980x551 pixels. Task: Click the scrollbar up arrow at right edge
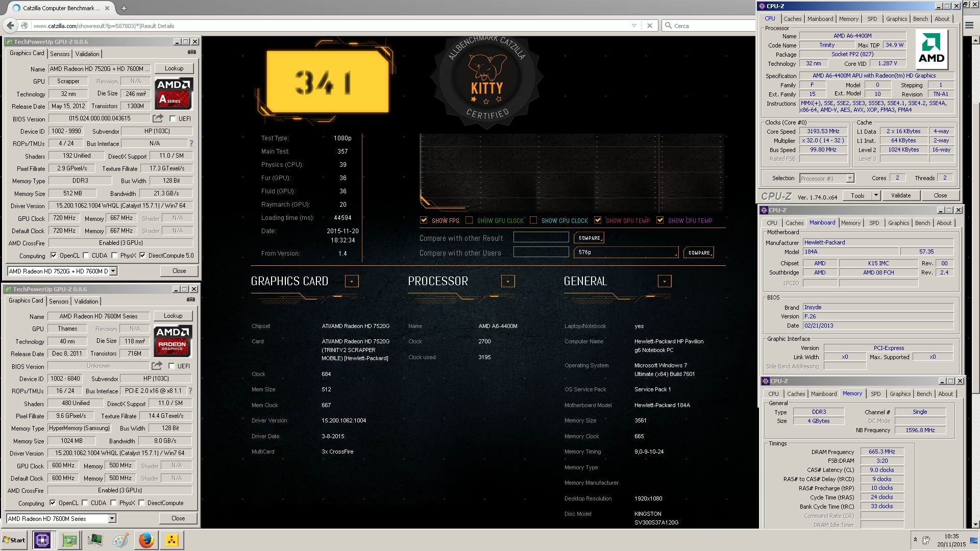tap(975, 40)
